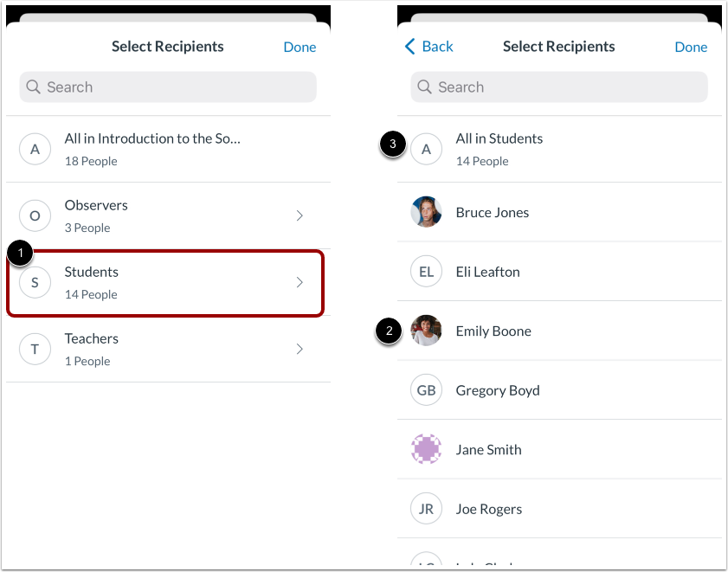Click the right panel Search input field
This screenshot has height=572, width=728.
[x=558, y=87]
